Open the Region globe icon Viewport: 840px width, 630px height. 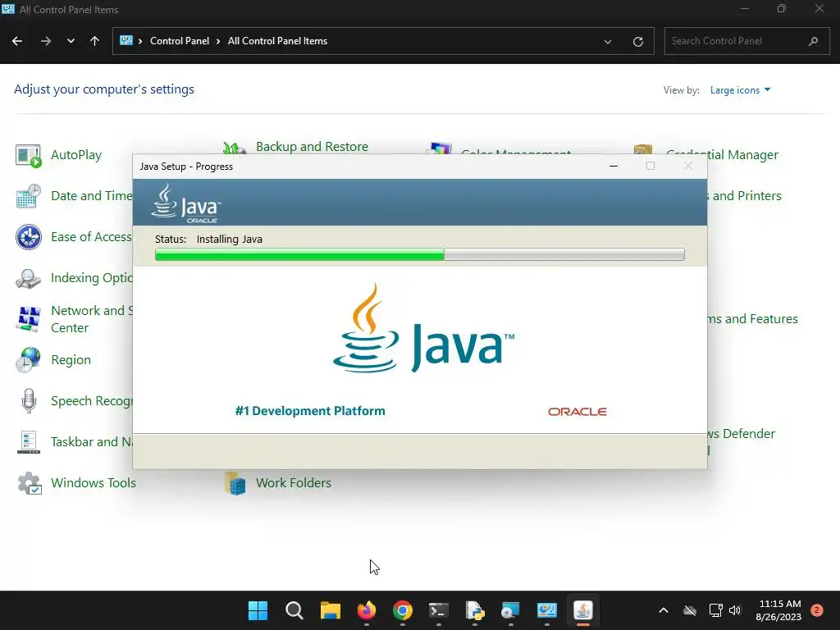[29, 360]
